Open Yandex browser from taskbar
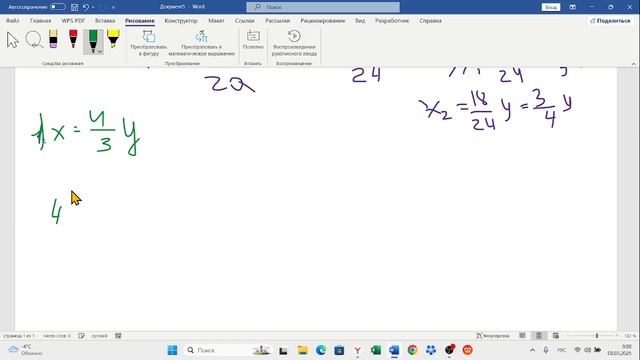 tap(358, 350)
